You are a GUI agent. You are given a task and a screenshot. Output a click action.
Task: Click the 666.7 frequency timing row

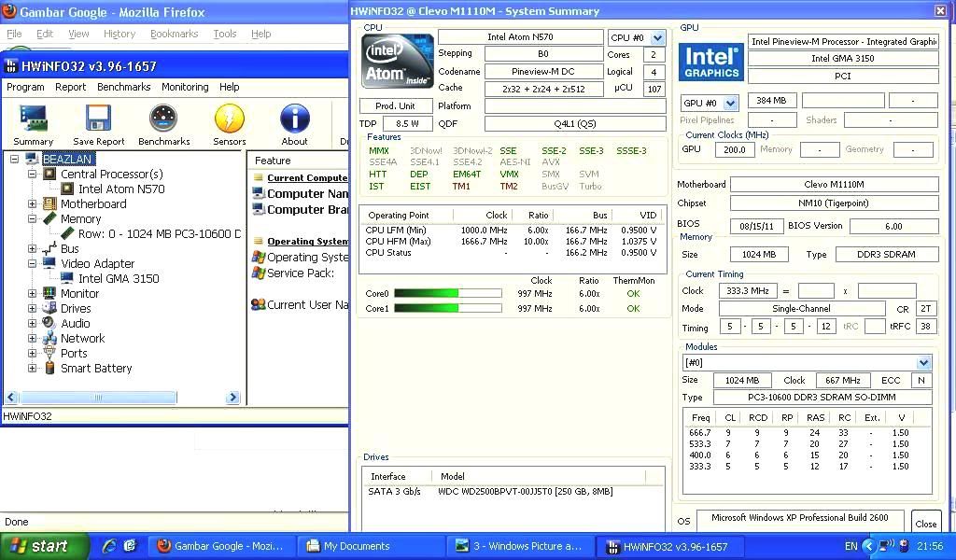pos(807,433)
